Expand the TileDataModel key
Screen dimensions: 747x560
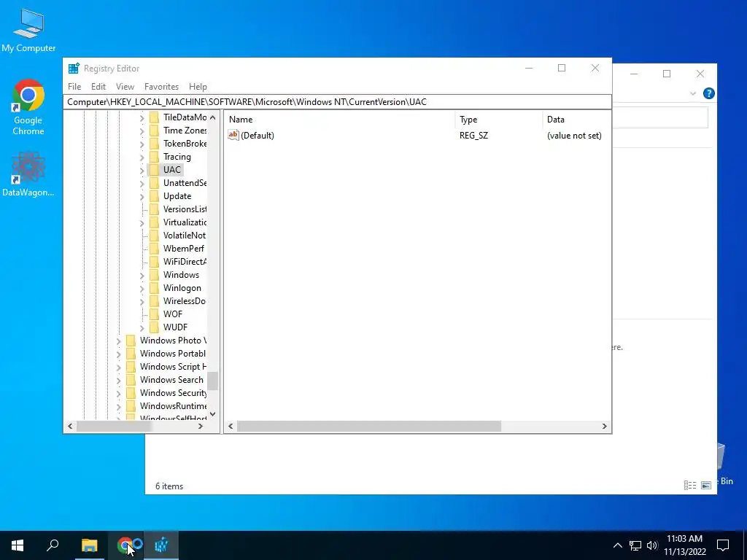142,117
